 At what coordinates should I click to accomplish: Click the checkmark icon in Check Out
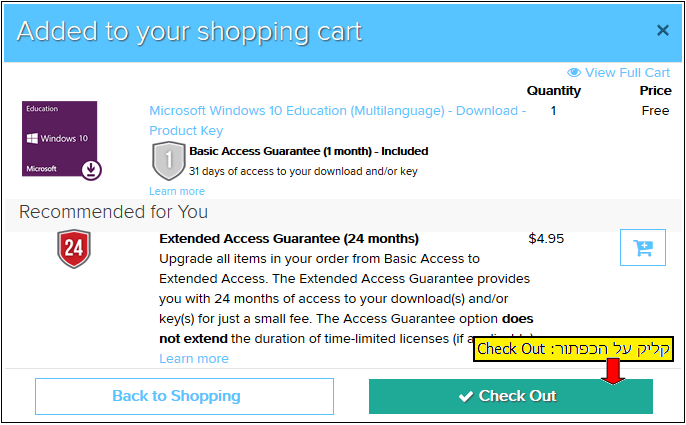tap(466, 397)
